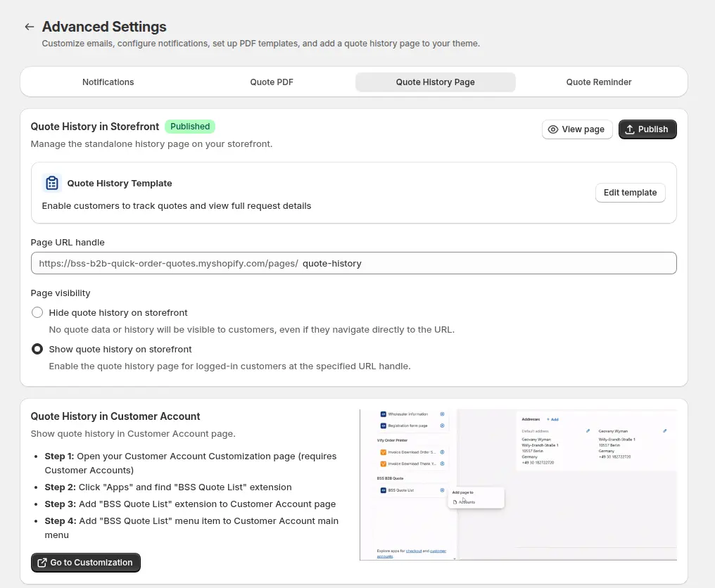Image resolution: width=715 pixels, height=588 pixels.
Task: Switch to the Quote PDF tab
Action: coord(272,82)
